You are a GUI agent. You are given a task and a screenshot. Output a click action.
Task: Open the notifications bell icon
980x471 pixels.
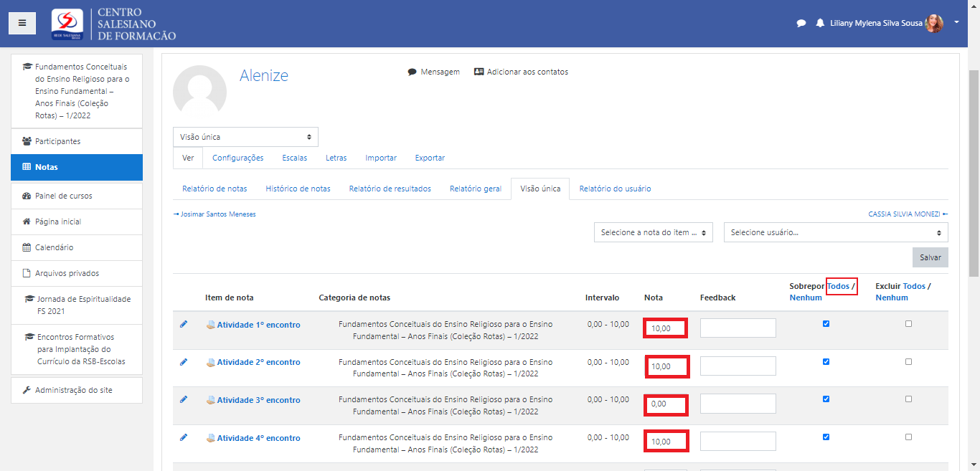[x=820, y=23]
